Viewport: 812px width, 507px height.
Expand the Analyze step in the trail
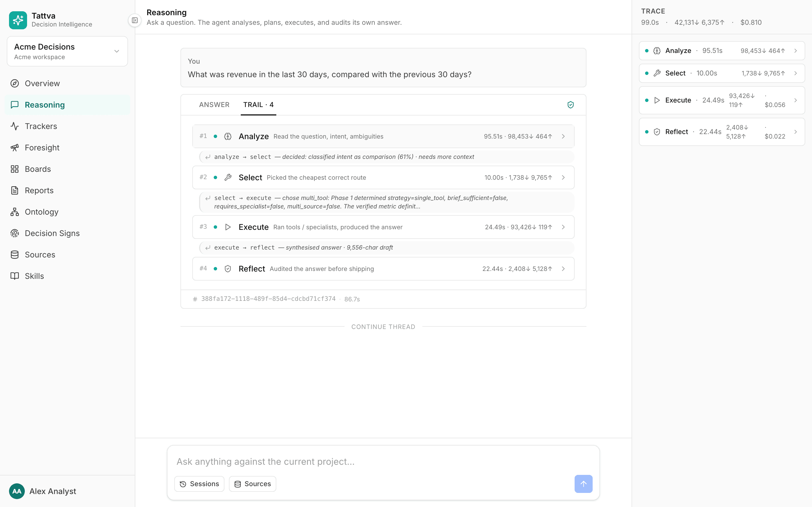pos(383,136)
